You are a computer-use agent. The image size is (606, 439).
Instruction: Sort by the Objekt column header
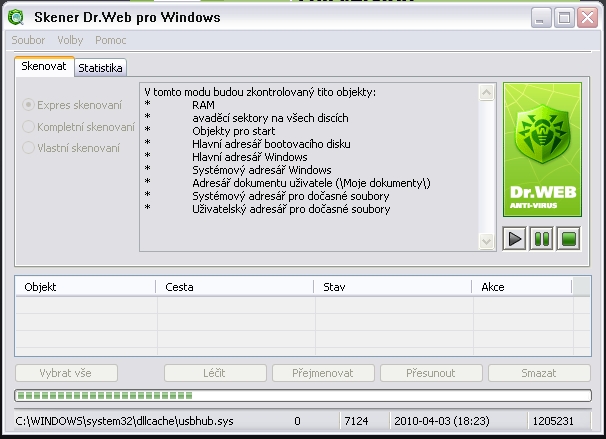(85, 287)
